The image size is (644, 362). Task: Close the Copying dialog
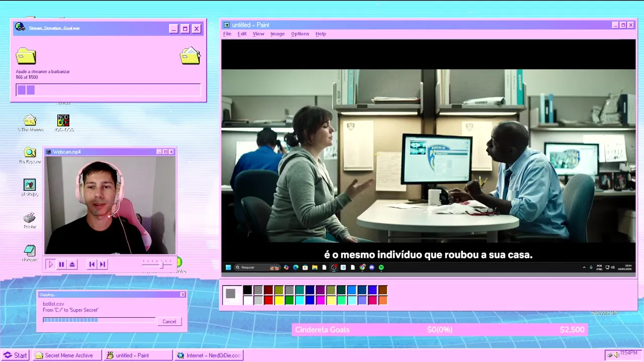183,295
